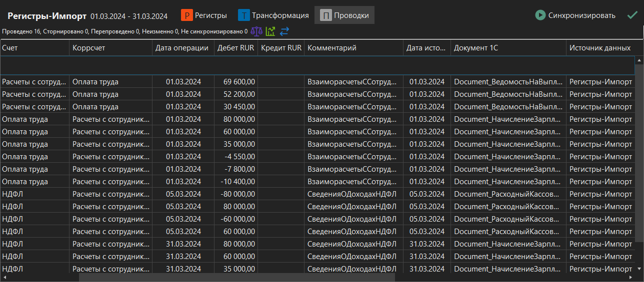Sort by the Дата операции column header
Viewport: 644px width, 282px height.
tap(182, 48)
